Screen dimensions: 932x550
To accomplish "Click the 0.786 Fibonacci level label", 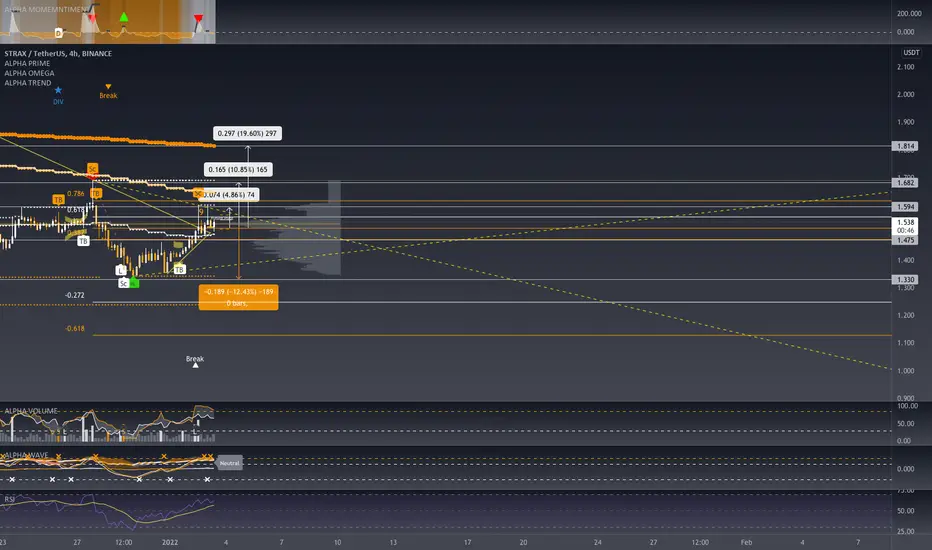I will [x=75, y=194].
